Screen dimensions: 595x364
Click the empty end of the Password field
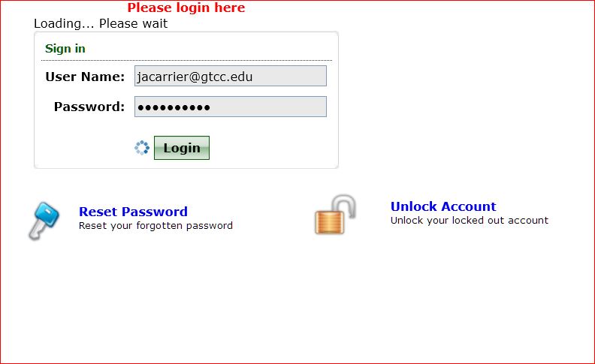[267, 107]
